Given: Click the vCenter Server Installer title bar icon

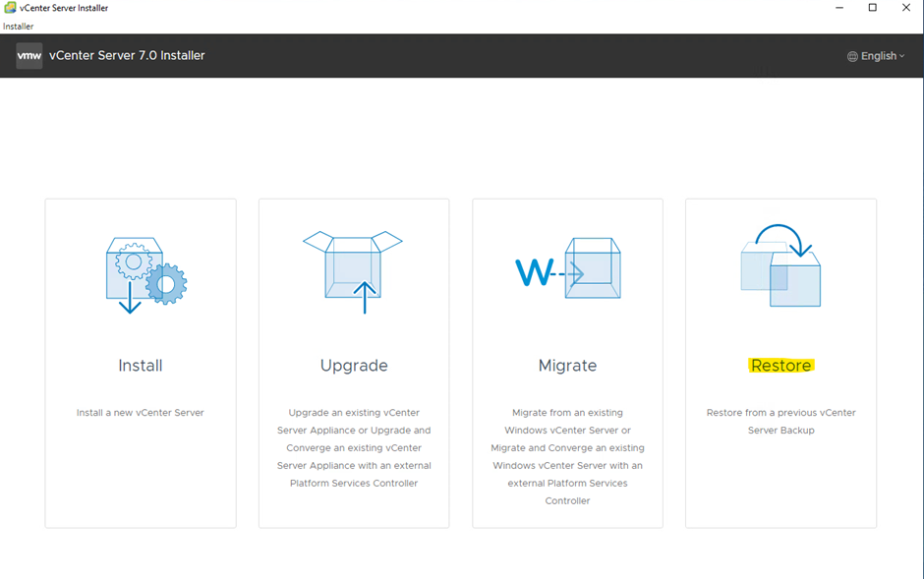Looking at the screenshot, I should (10, 8).
